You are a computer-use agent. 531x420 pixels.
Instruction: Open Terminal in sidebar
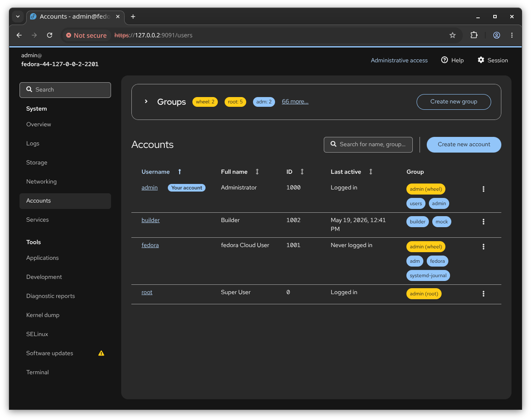(x=65, y=372)
